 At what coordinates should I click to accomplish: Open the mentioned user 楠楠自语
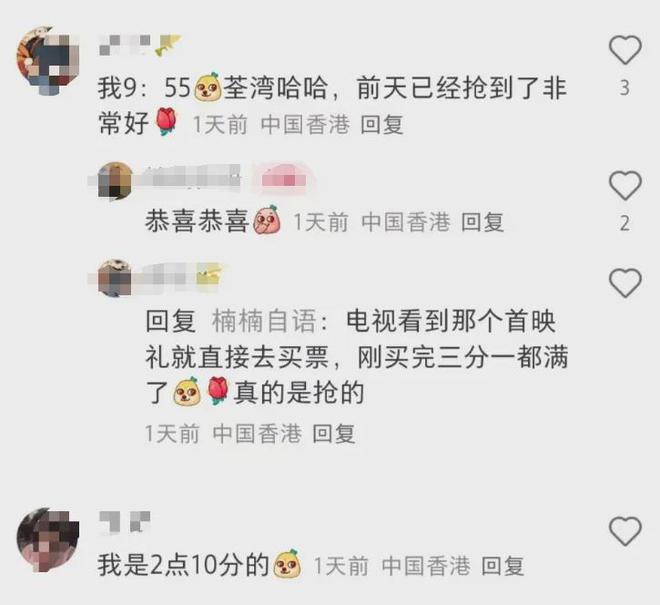[x=264, y=321]
